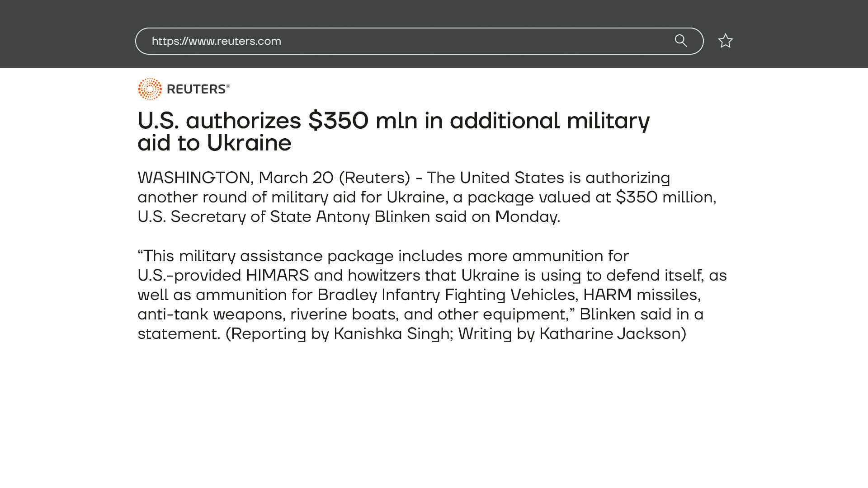Click the (Reuters) label in the dateline
The image size is (868, 488).
(374, 178)
